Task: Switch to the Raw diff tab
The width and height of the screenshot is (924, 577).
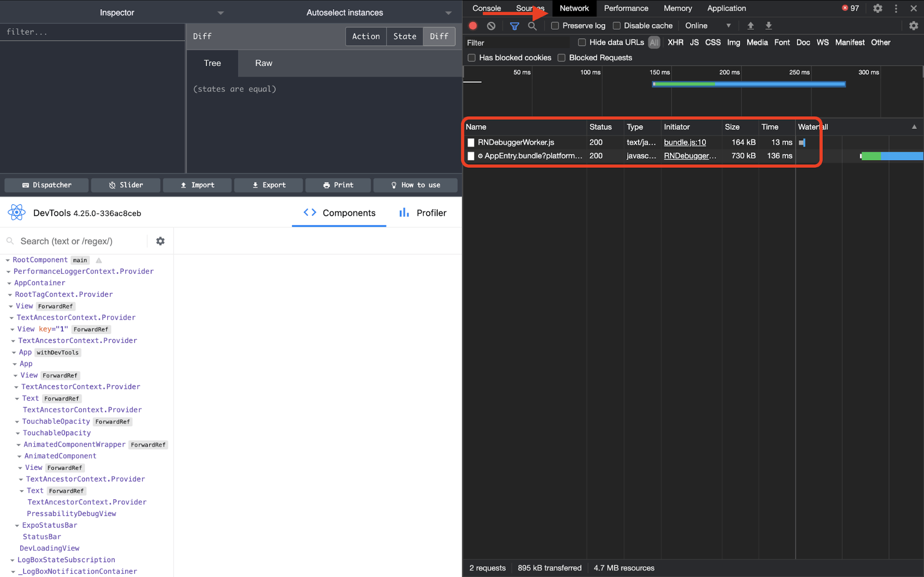Action: point(263,63)
